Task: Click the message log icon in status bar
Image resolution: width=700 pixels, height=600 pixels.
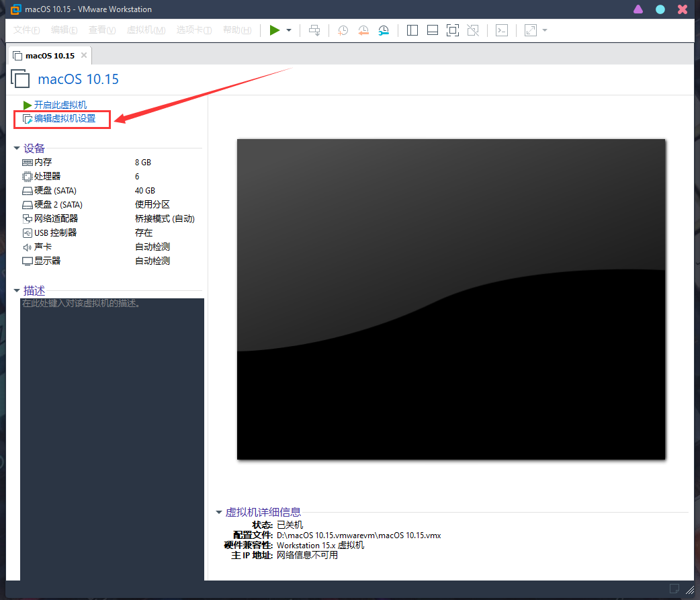Action: (x=674, y=589)
